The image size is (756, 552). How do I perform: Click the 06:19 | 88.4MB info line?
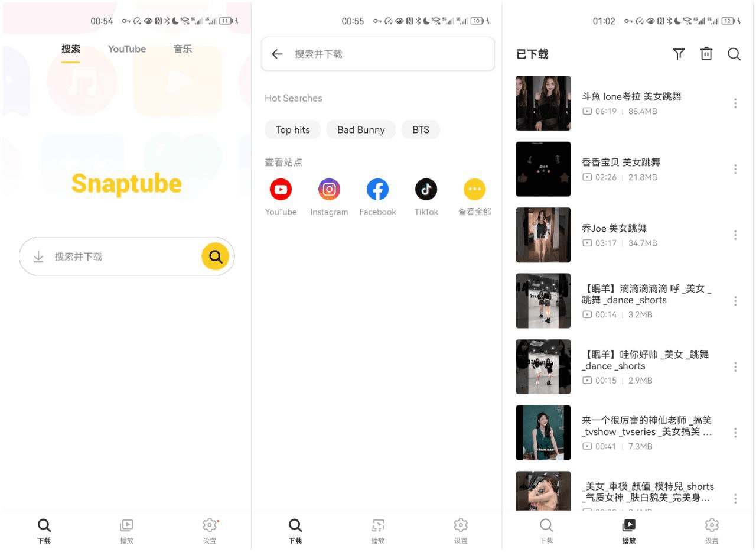pos(620,111)
